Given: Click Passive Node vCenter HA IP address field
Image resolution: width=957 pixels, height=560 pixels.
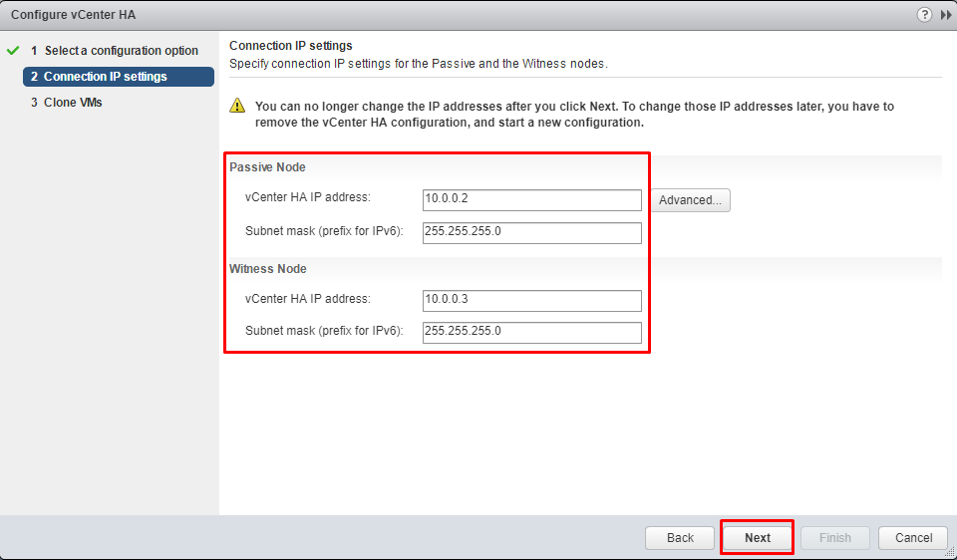Looking at the screenshot, I should [531, 200].
